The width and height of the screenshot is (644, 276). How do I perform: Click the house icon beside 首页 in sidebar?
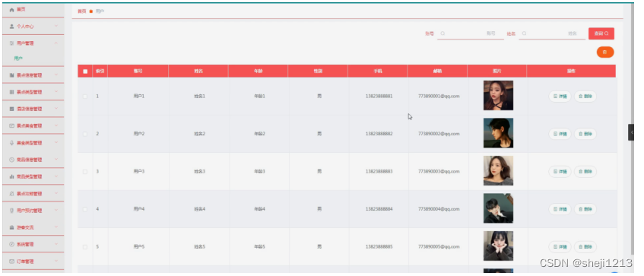tap(11, 9)
